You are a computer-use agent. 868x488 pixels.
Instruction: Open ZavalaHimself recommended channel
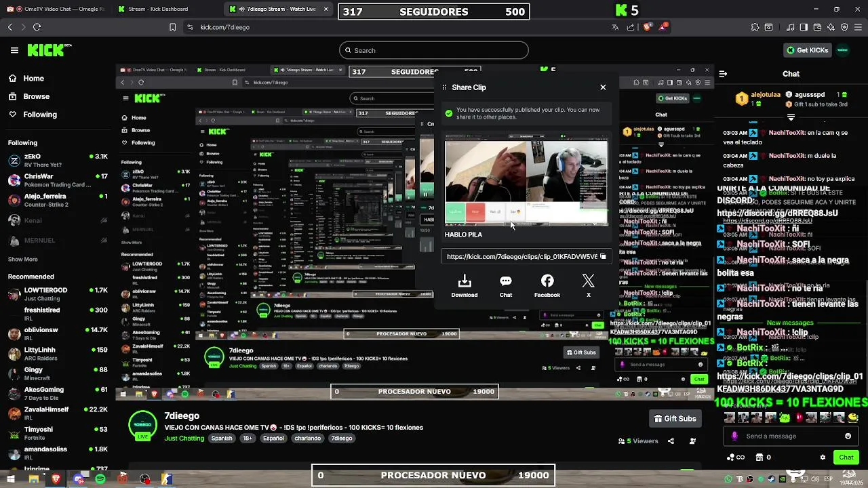click(57, 413)
